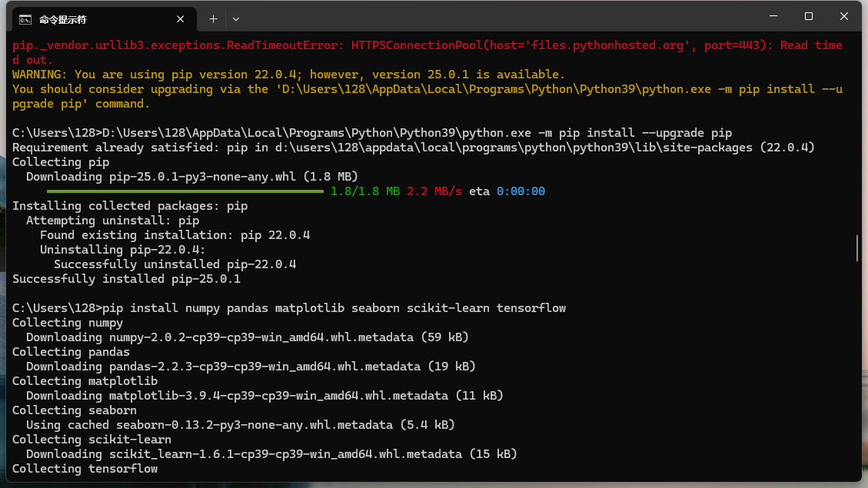Click the 'Downloading numpy-2.0.2' metadata line

point(248,337)
